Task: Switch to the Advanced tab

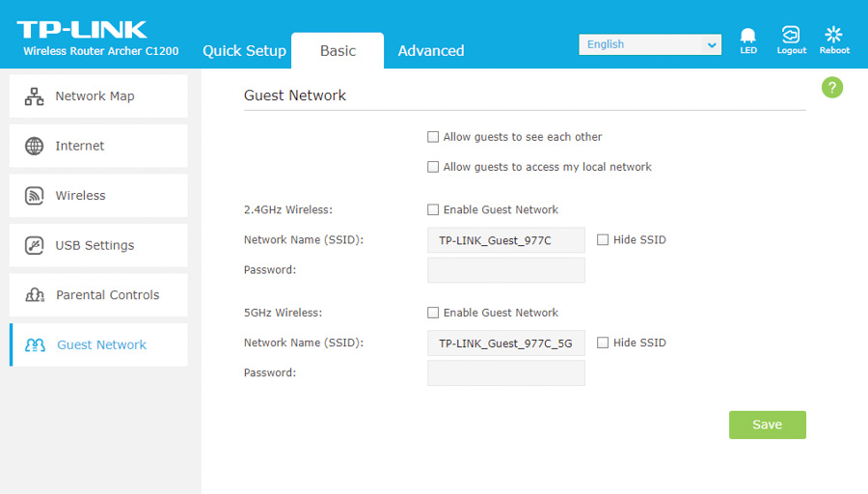Action: [x=431, y=50]
